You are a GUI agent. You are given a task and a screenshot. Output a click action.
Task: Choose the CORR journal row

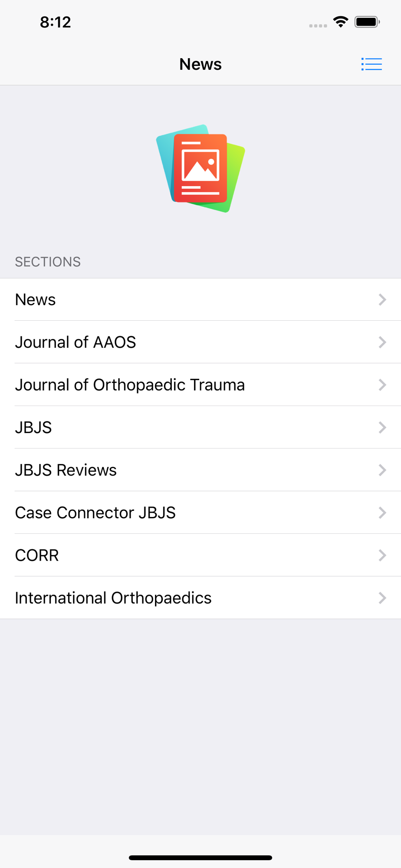tap(200, 555)
